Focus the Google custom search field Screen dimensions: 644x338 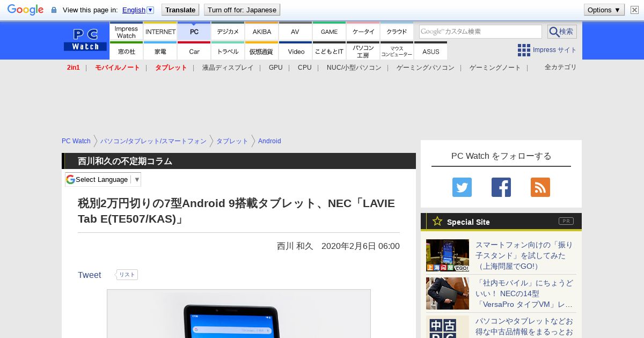click(480, 32)
